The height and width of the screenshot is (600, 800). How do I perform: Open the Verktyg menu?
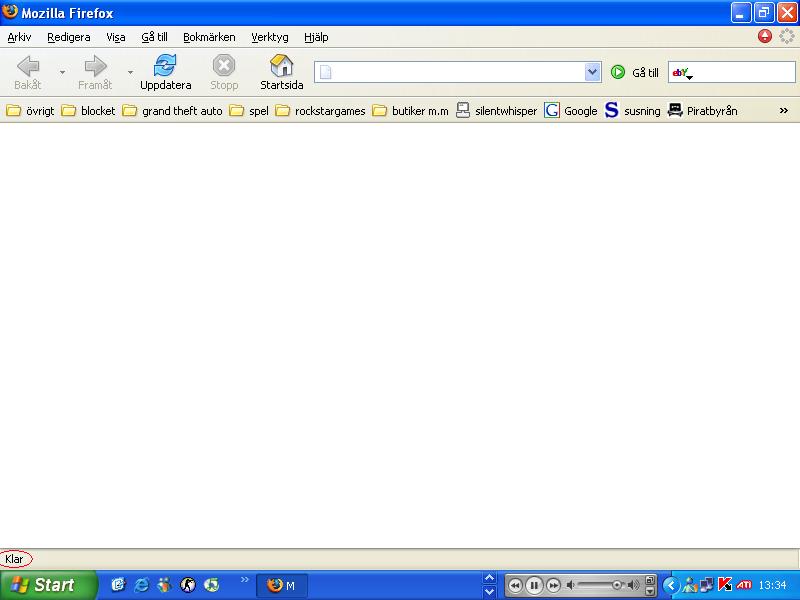(x=269, y=37)
